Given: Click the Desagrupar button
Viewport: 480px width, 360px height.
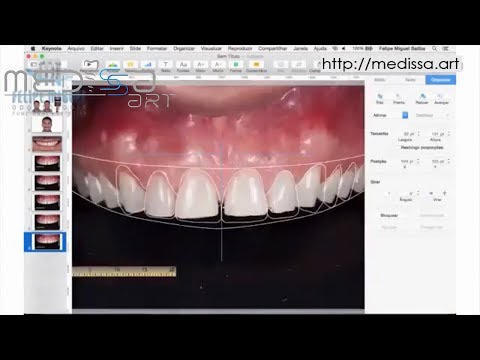Looking at the screenshot, I should click(432, 227).
